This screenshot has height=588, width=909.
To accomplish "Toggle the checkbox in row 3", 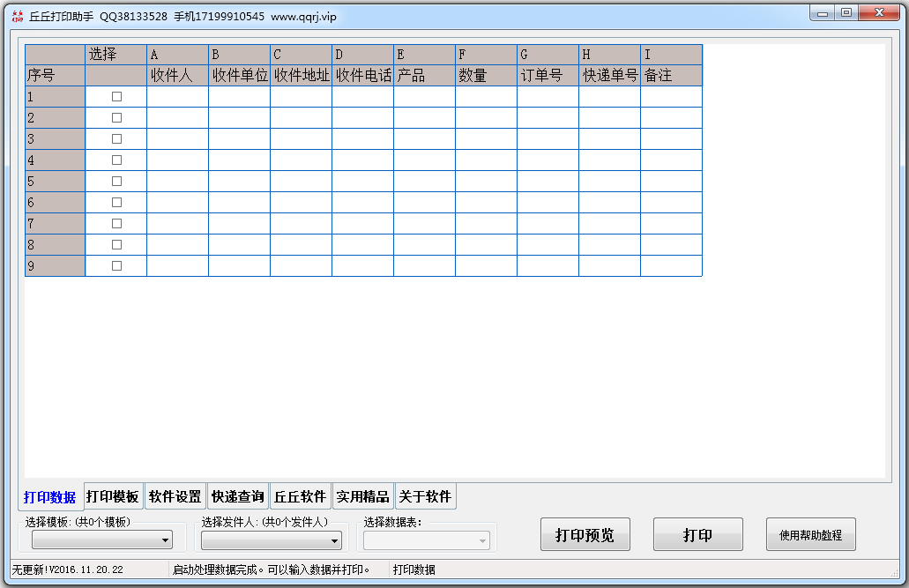I will [115, 138].
